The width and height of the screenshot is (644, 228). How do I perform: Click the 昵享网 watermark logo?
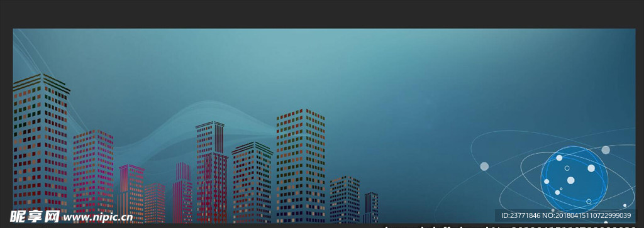[35, 216]
